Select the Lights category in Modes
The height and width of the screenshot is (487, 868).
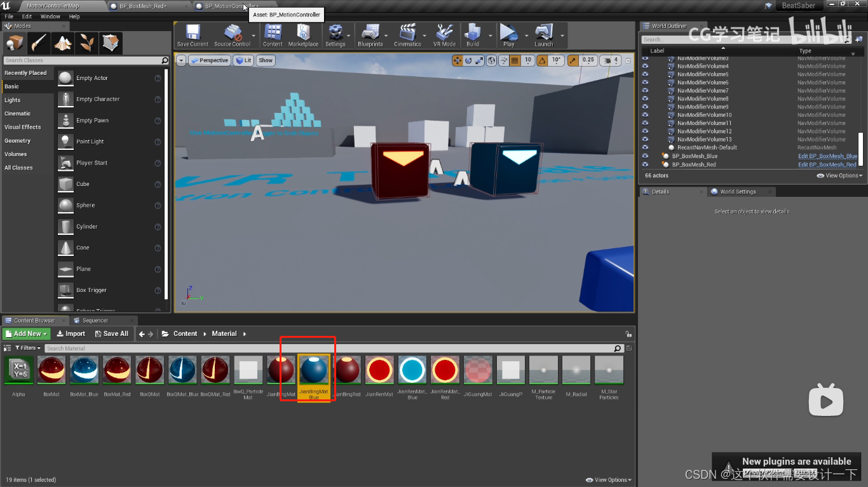point(13,100)
